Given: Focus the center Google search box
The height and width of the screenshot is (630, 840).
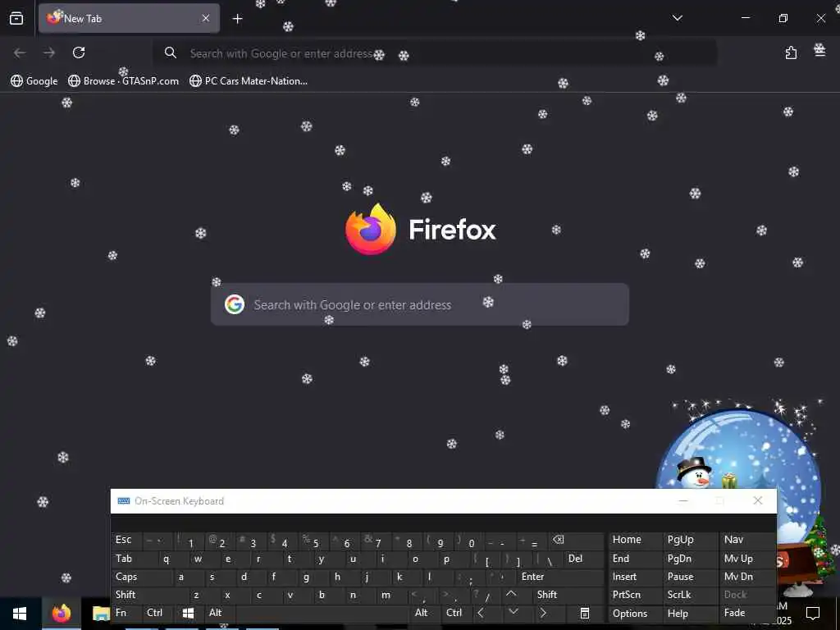Looking at the screenshot, I should [419, 304].
